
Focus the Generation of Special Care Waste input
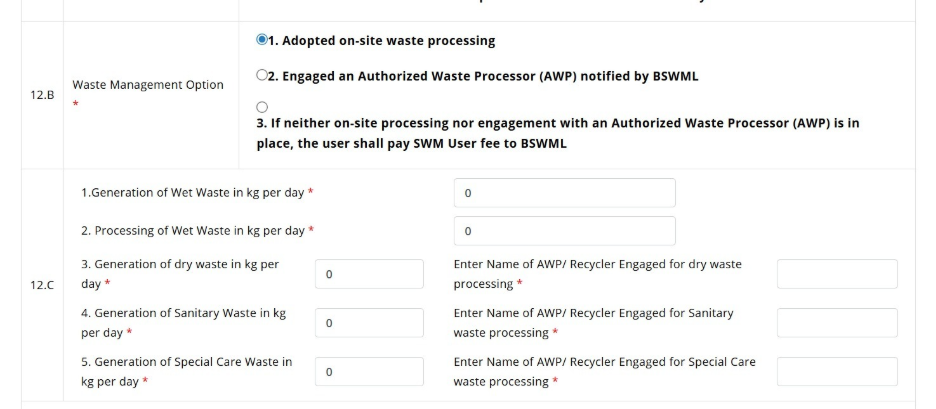369,372
